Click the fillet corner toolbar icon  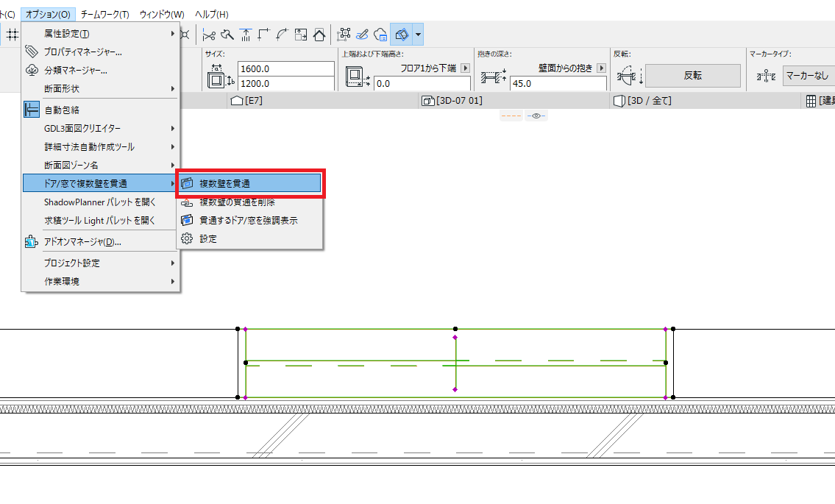283,35
